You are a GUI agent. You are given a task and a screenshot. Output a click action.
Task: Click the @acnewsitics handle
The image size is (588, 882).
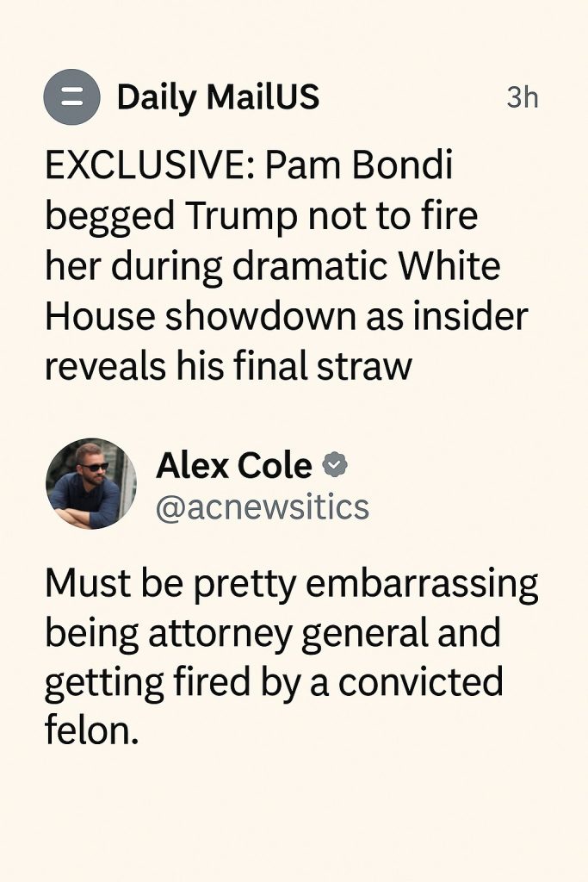point(262,507)
